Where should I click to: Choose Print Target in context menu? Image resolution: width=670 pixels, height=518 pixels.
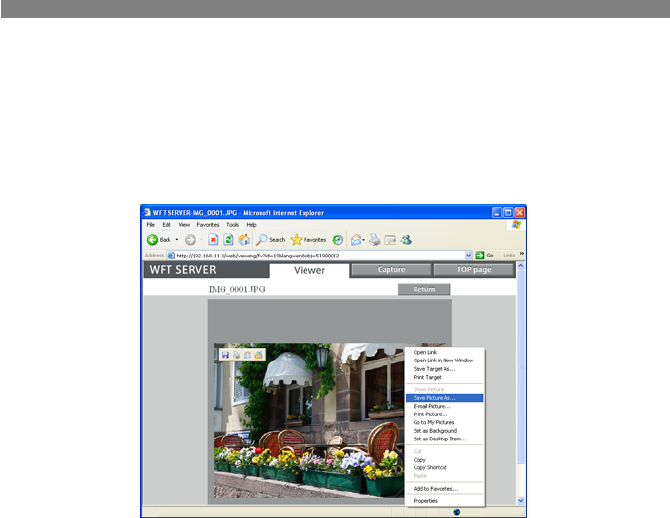444,377
